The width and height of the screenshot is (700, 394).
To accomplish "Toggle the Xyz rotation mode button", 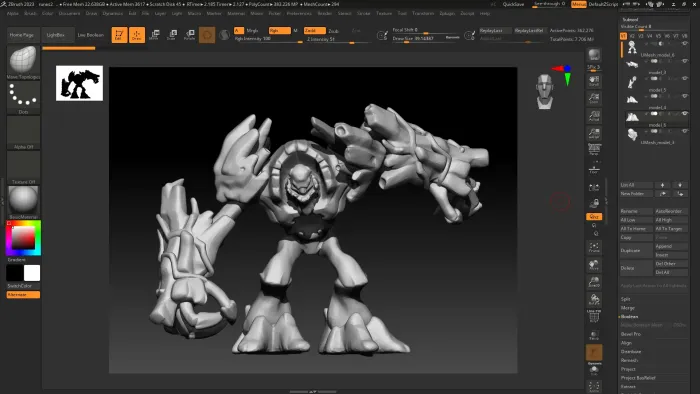I will tap(594, 216).
